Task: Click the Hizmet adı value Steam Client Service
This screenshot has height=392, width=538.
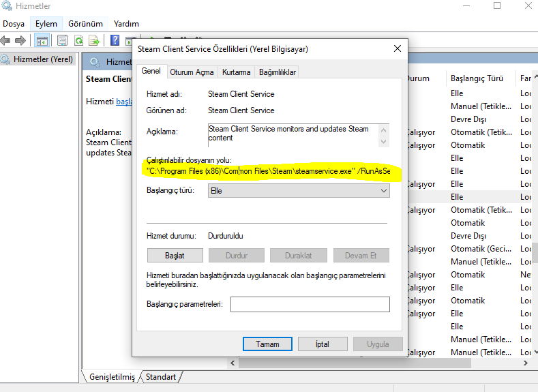Action: point(241,94)
